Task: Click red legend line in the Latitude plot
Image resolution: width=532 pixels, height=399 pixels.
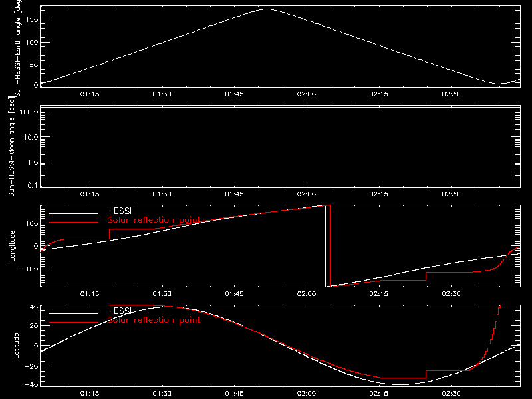Action: [74, 323]
